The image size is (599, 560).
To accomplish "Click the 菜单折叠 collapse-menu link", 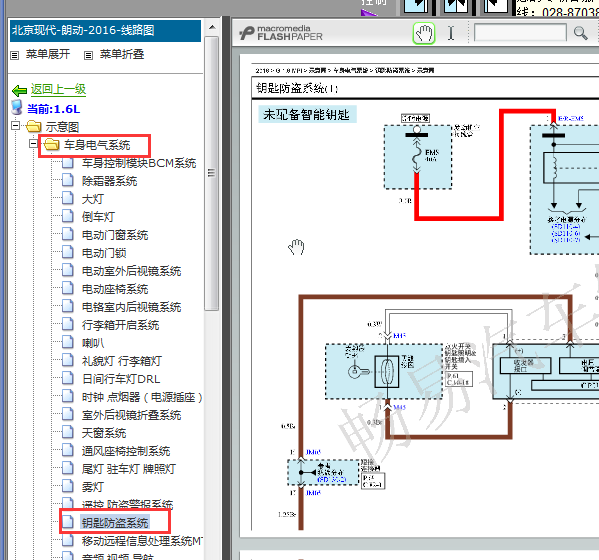I will pos(122,54).
